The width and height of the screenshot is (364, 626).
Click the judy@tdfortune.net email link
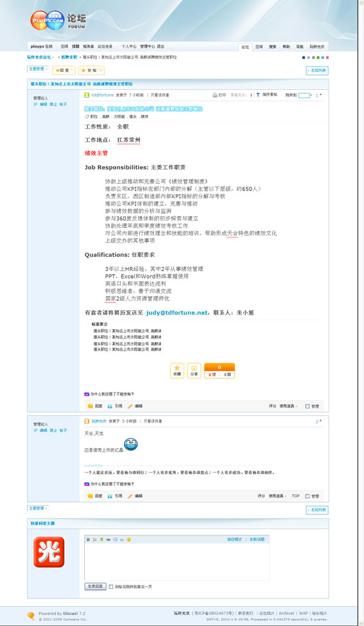point(177,313)
